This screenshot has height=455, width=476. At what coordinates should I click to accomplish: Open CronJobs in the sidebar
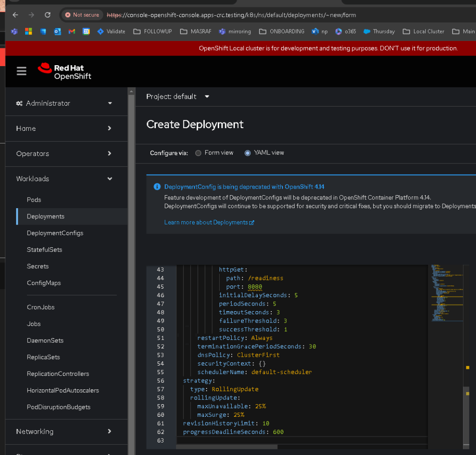click(40, 307)
